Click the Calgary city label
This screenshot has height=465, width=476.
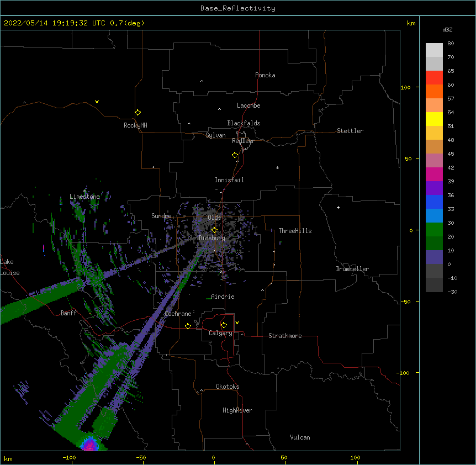(x=220, y=333)
